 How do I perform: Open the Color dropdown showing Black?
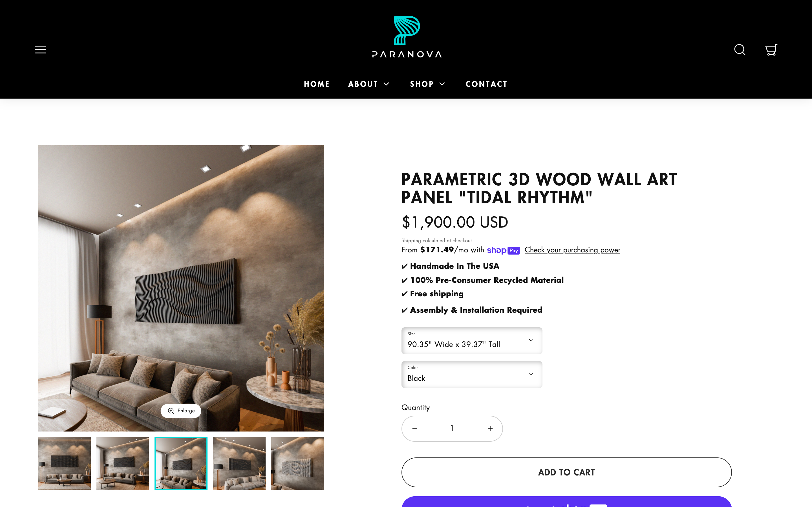click(x=472, y=375)
